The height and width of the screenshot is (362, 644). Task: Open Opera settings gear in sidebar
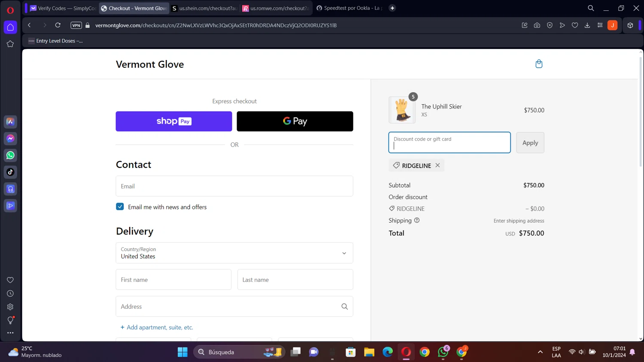[10, 307]
